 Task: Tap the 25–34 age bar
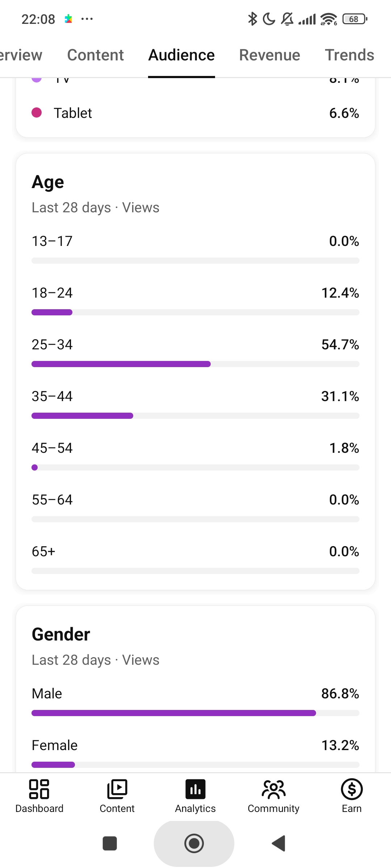(195, 364)
